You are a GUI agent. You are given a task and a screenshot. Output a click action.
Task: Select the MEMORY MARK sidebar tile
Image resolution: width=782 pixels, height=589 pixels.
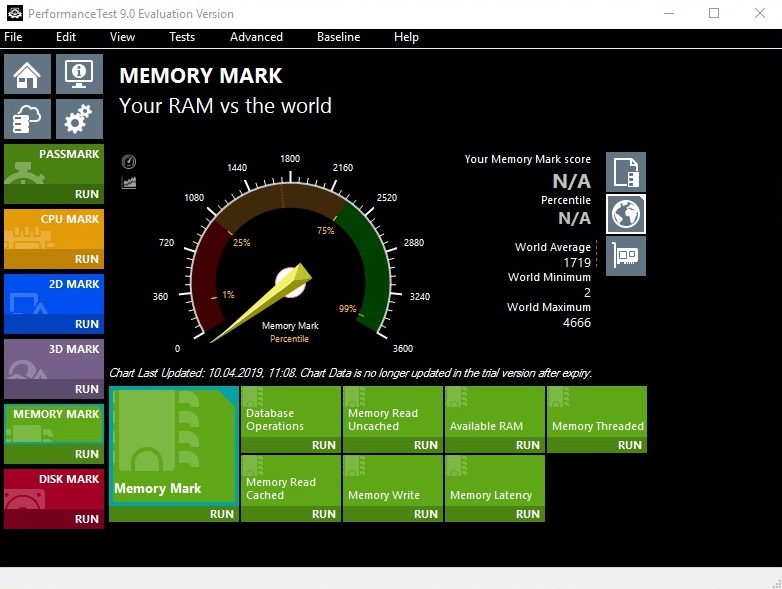[x=54, y=424]
